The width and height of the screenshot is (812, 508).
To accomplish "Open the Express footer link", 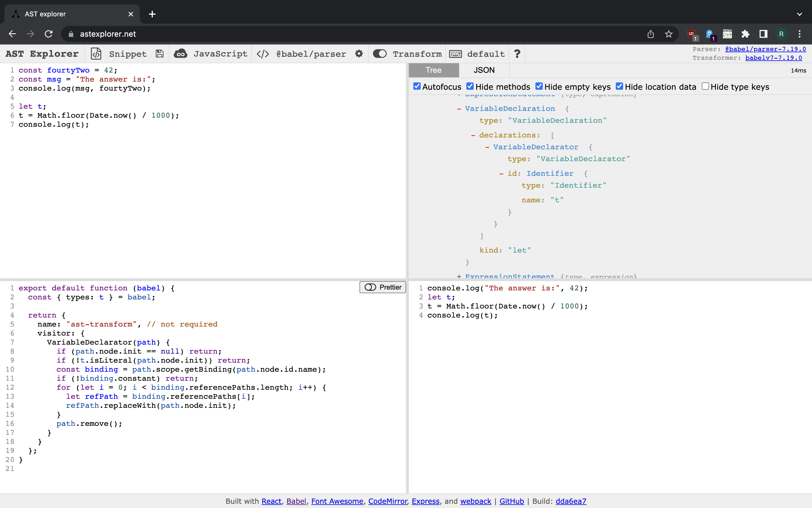I will coord(425,501).
